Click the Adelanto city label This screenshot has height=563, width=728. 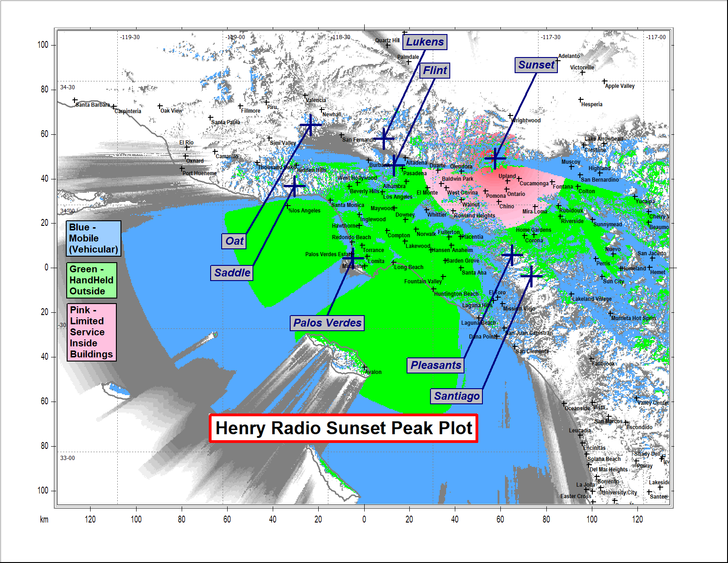click(x=569, y=56)
